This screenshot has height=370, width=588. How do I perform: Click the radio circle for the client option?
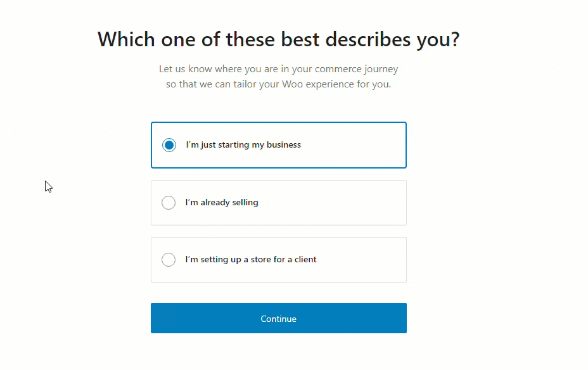[x=169, y=260]
